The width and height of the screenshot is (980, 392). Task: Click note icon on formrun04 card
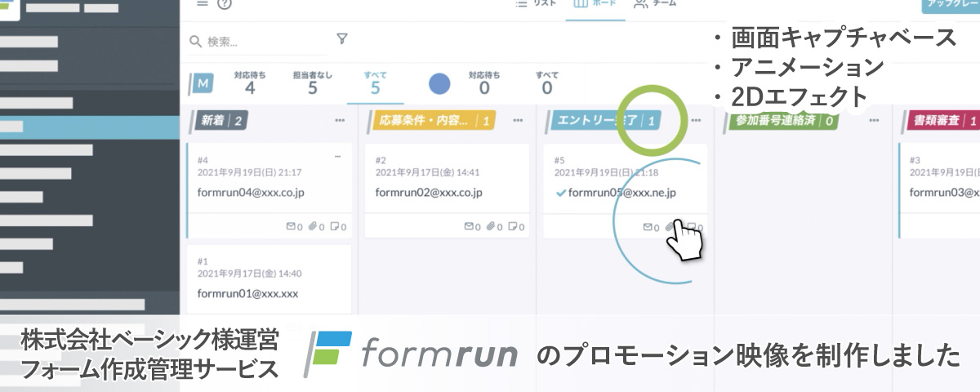[334, 226]
